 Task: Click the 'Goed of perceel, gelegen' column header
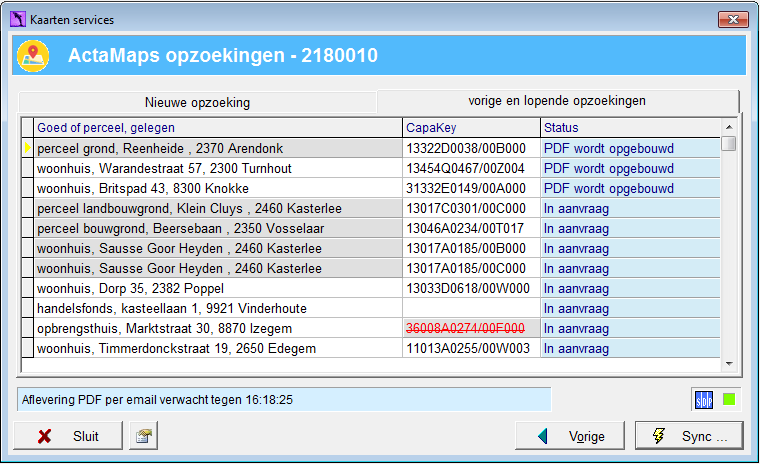pos(218,128)
